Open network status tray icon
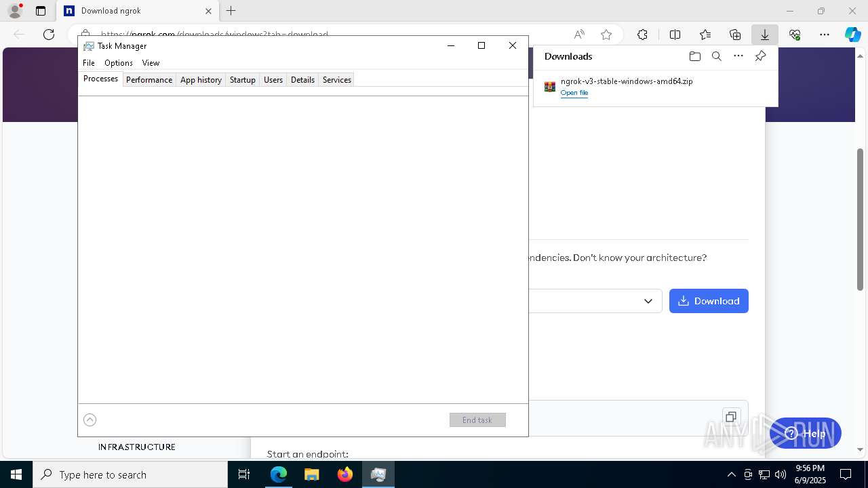 pyautogui.click(x=764, y=474)
